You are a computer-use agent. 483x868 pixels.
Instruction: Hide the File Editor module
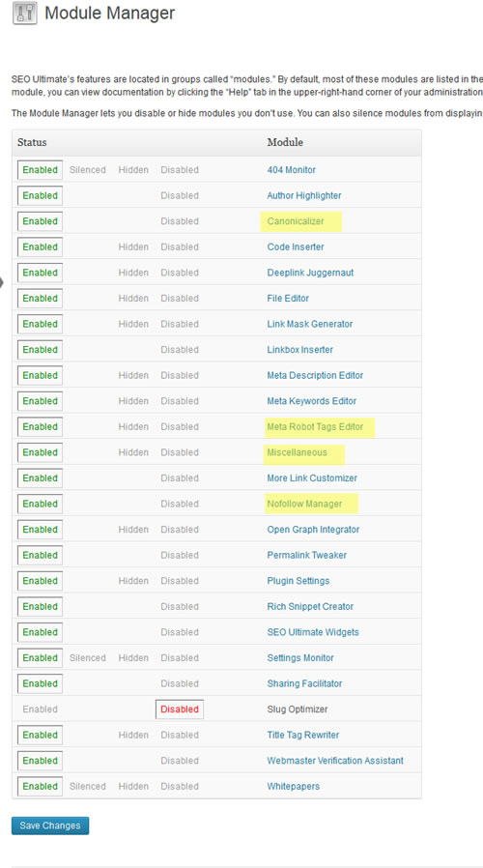click(x=133, y=298)
